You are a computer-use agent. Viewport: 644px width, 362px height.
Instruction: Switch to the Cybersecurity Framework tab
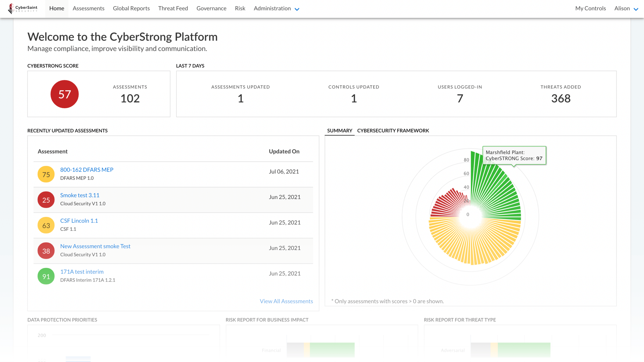pos(393,130)
